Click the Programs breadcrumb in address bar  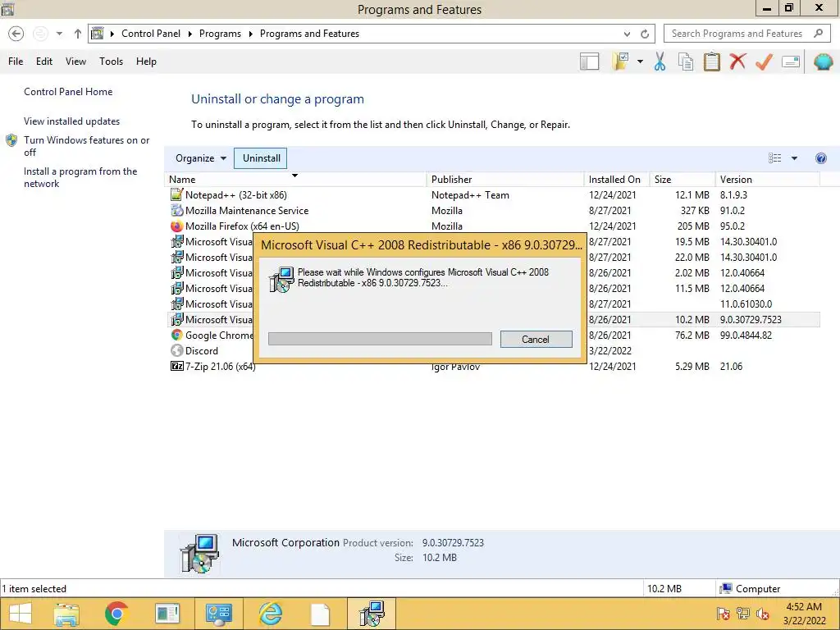220,34
